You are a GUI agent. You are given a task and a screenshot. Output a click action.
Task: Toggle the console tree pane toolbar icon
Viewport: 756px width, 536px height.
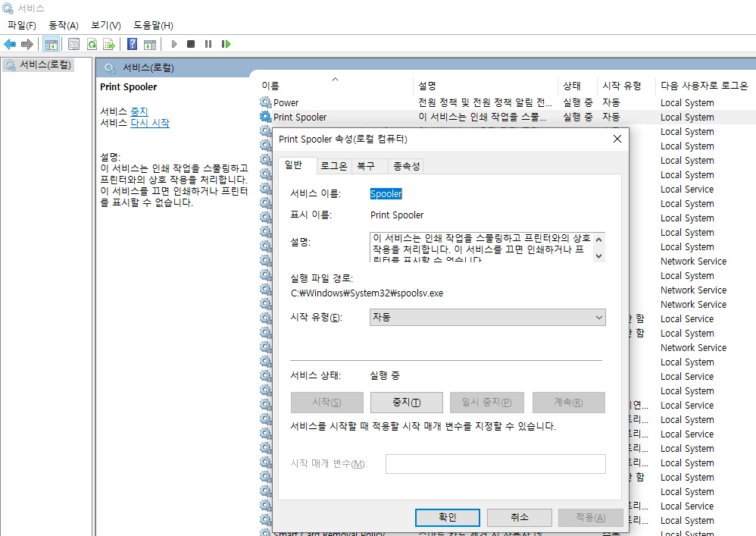pos(51,45)
